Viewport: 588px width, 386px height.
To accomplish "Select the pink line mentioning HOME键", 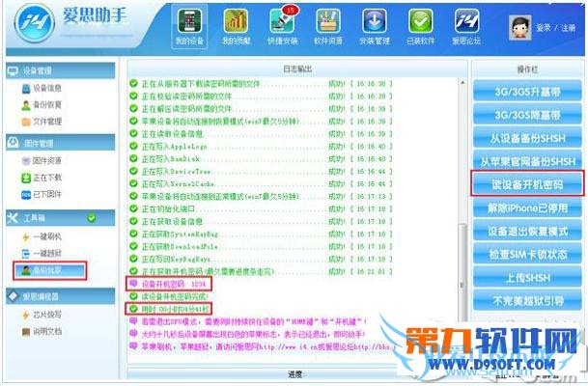I will tap(248, 321).
